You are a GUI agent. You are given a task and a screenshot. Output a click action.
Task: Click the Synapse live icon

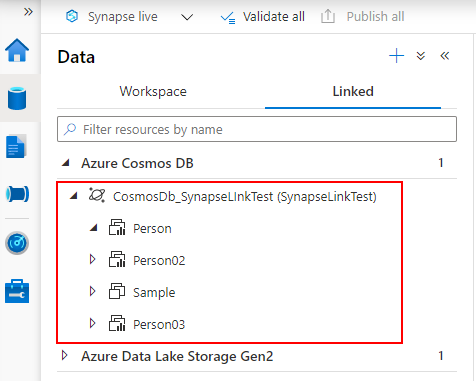(x=72, y=16)
